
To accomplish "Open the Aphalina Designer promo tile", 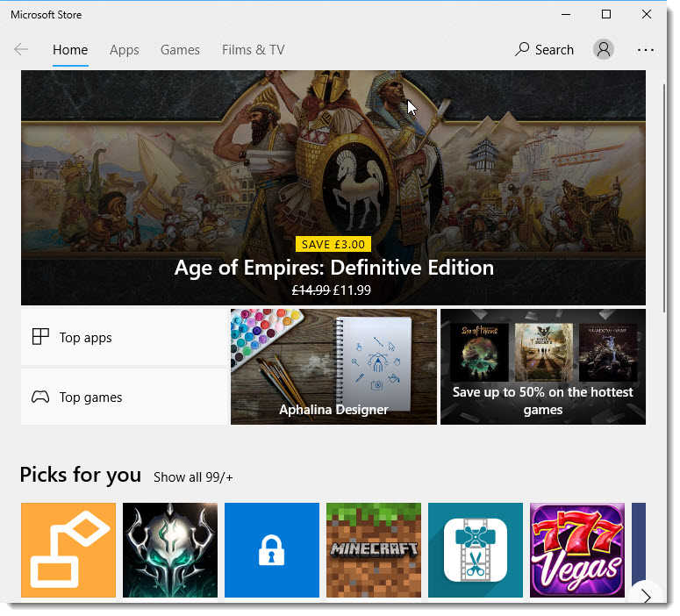I will click(333, 367).
